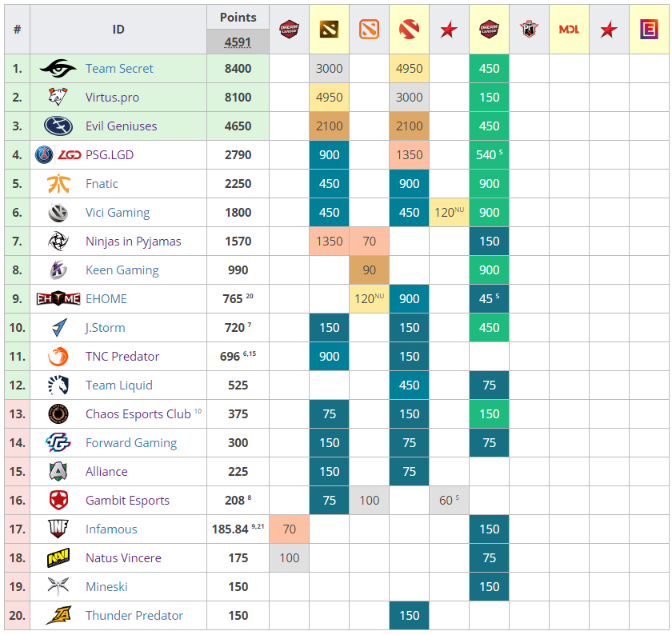
Task: Click Natus Vincere's grey 100 cell
Action: pos(289,558)
